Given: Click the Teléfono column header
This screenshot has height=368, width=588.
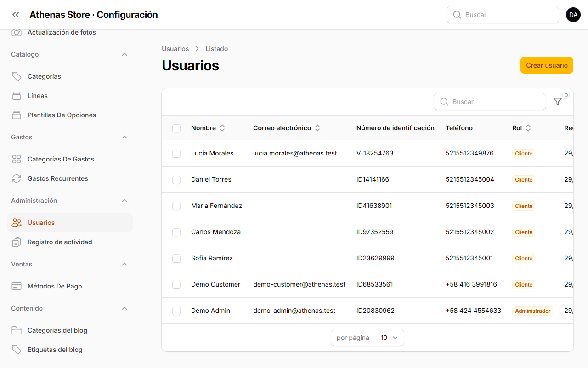Looking at the screenshot, I should [459, 128].
